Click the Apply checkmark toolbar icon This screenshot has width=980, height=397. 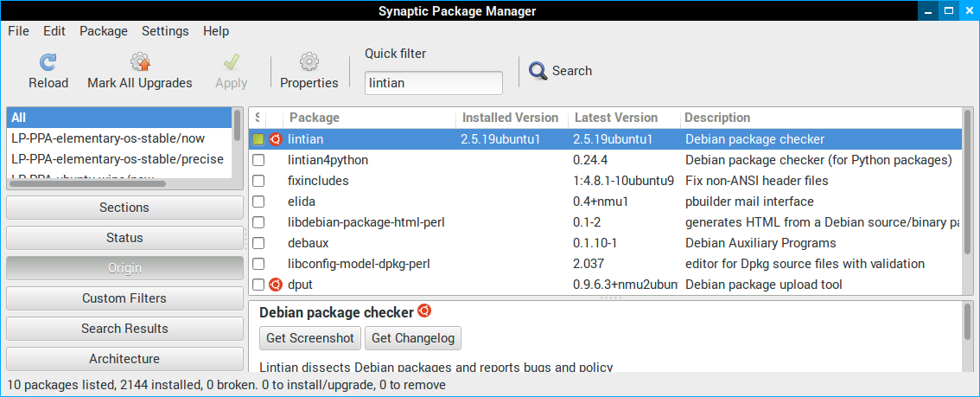231,62
